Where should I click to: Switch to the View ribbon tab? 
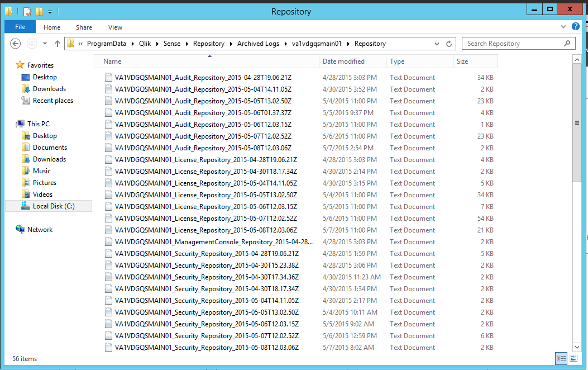click(115, 27)
